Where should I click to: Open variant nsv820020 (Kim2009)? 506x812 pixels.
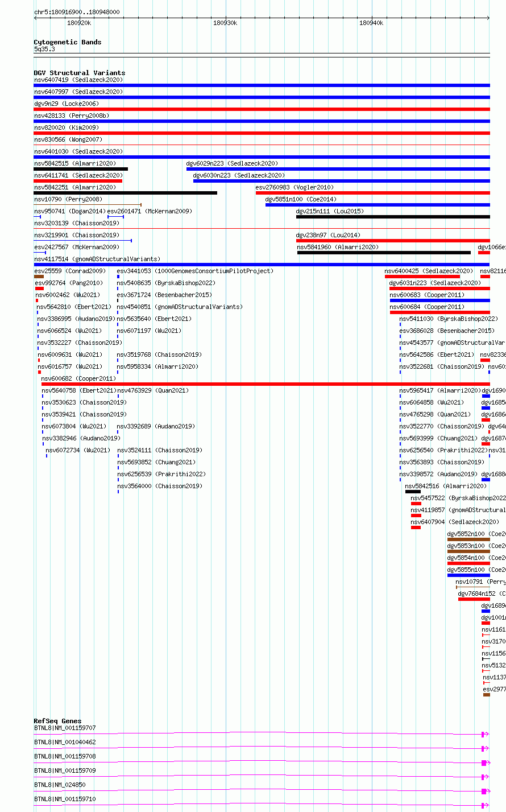click(262, 133)
